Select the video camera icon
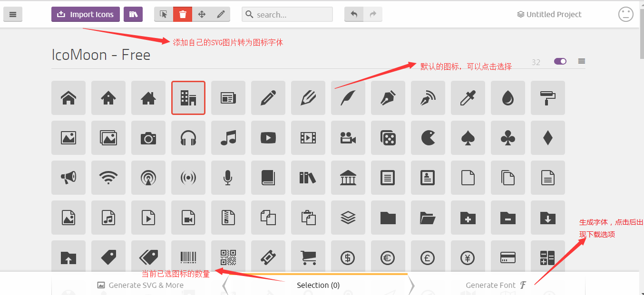The image size is (644, 295). [348, 138]
